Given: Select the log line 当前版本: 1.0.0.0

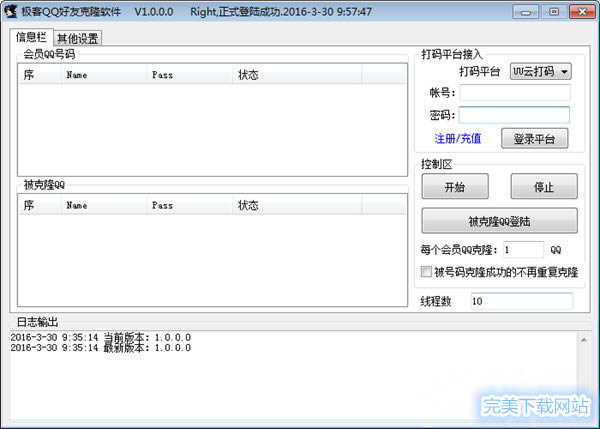Looking at the screenshot, I should 101,337.
